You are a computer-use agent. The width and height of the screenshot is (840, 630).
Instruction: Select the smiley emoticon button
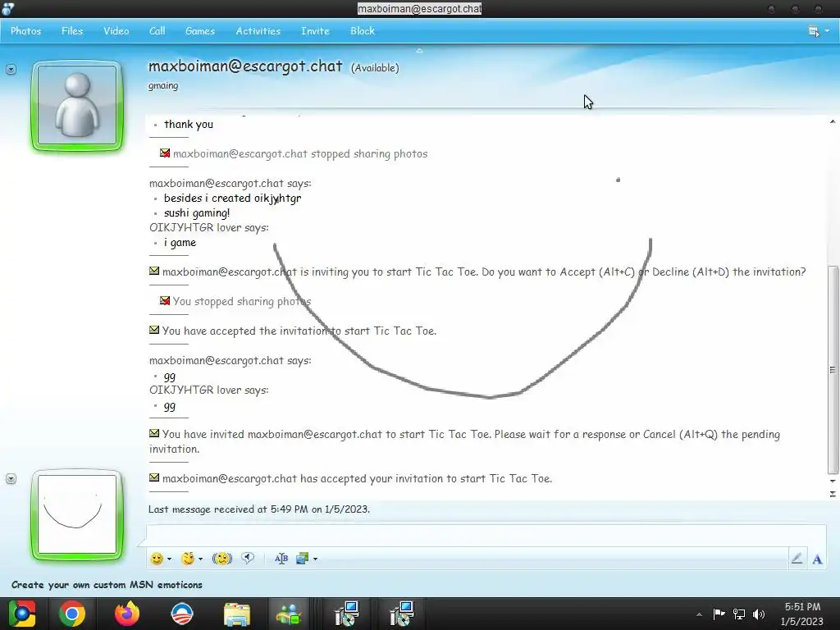157,559
